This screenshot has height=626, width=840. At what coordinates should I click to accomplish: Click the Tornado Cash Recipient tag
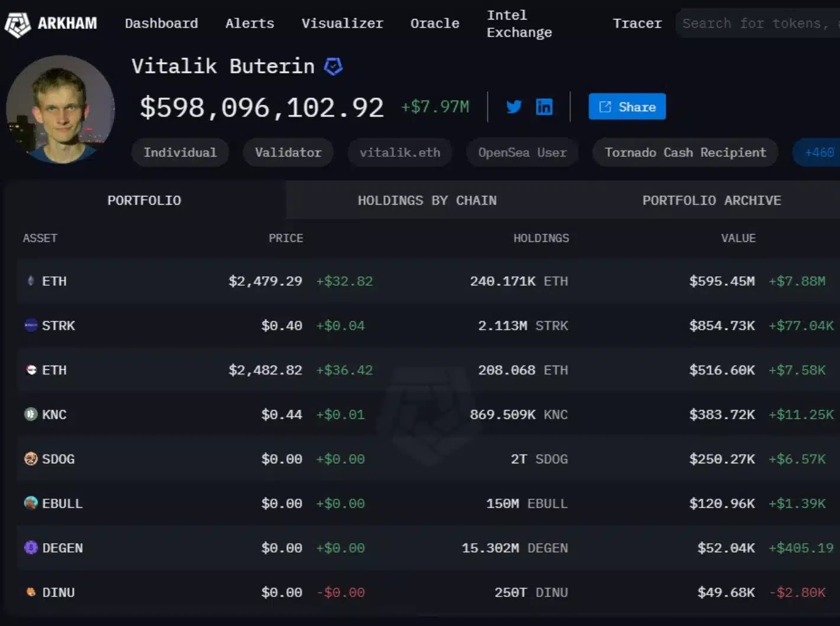685,153
